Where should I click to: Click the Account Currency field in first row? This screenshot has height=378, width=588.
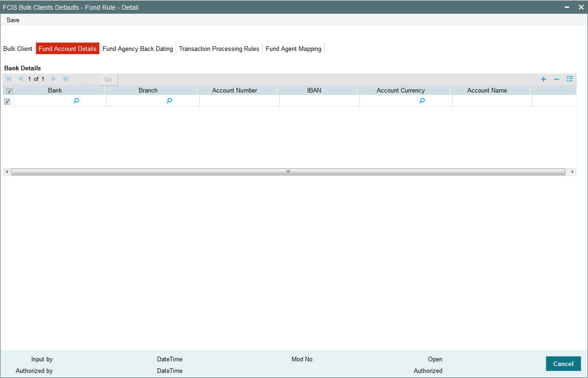point(389,101)
